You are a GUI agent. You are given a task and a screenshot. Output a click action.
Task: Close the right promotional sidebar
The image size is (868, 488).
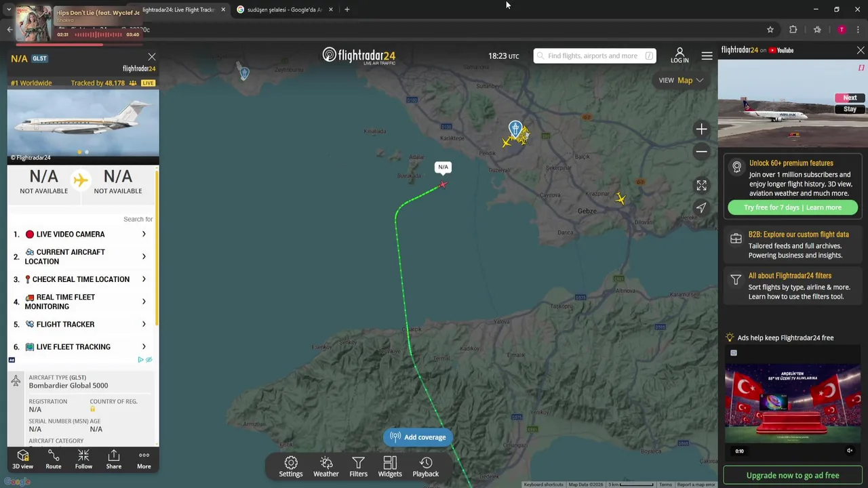tap(861, 50)
